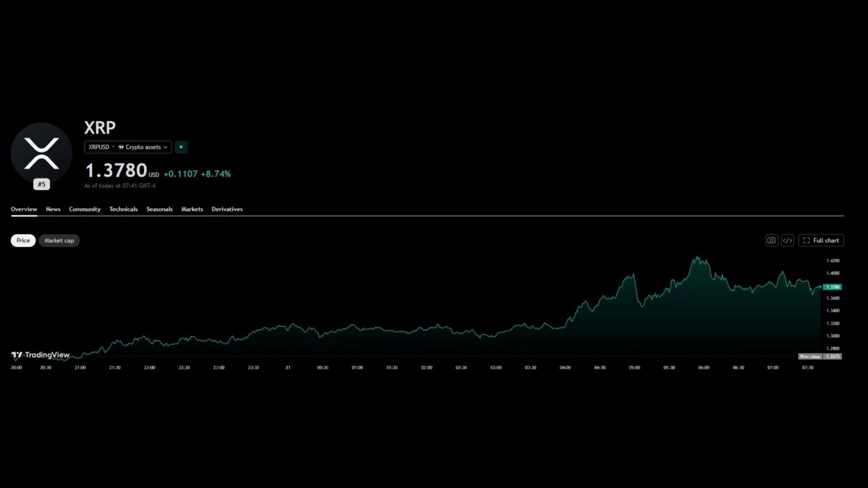Click the +8.74% percent change
This screenshot has height=488, width=868.
coord(215,174)
